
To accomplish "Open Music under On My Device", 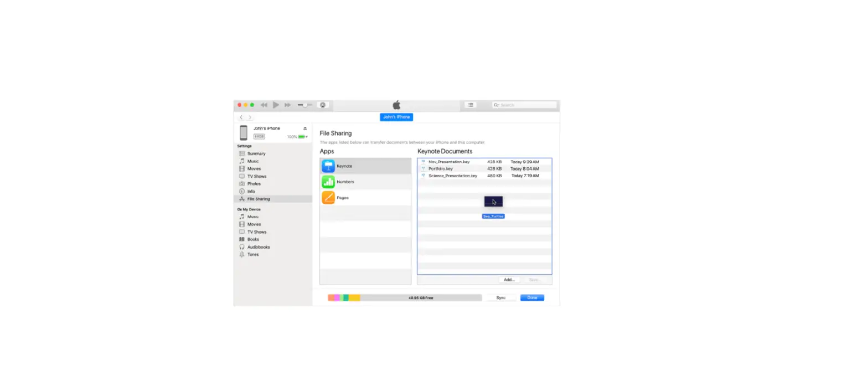I will [253, 217].
